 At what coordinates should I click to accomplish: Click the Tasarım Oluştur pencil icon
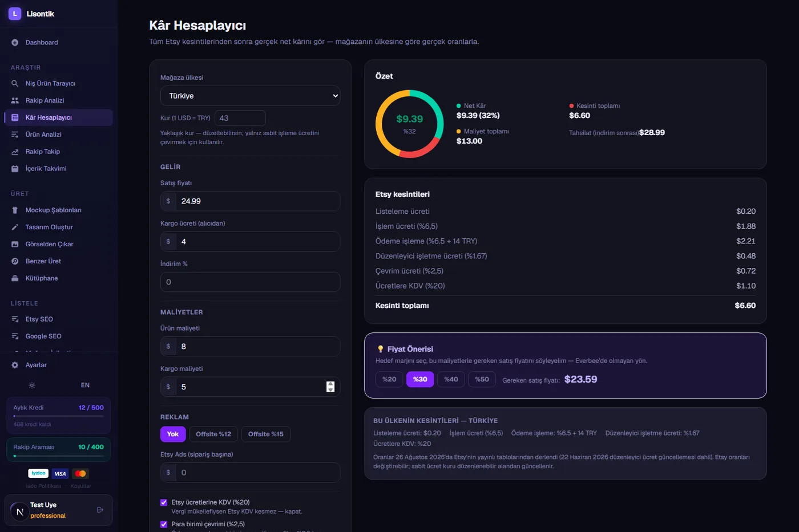click(15, 227)
